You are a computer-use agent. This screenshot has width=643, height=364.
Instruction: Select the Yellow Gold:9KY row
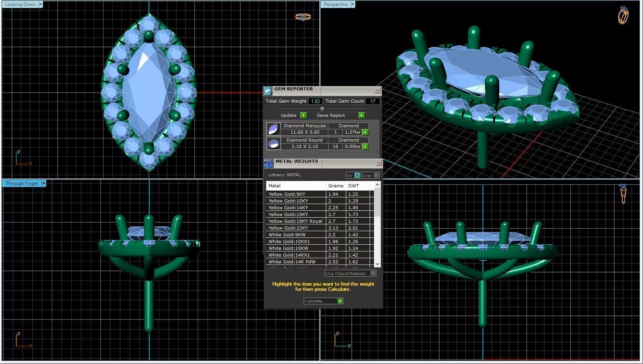tap(320, 194)
